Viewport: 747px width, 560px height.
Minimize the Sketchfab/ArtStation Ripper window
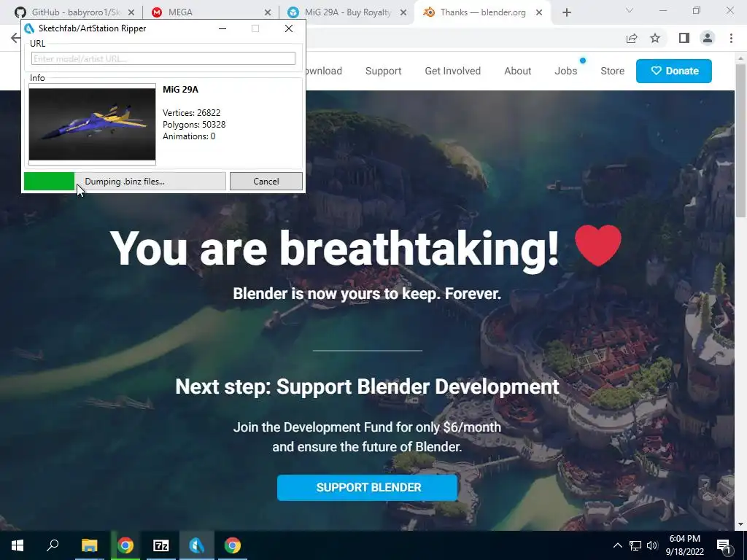222,28
